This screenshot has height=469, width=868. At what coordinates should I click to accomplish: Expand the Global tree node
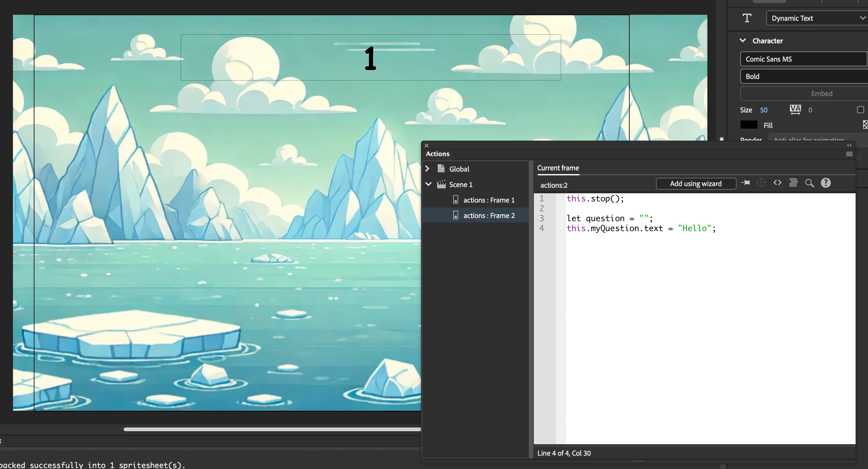pos(427,169)
